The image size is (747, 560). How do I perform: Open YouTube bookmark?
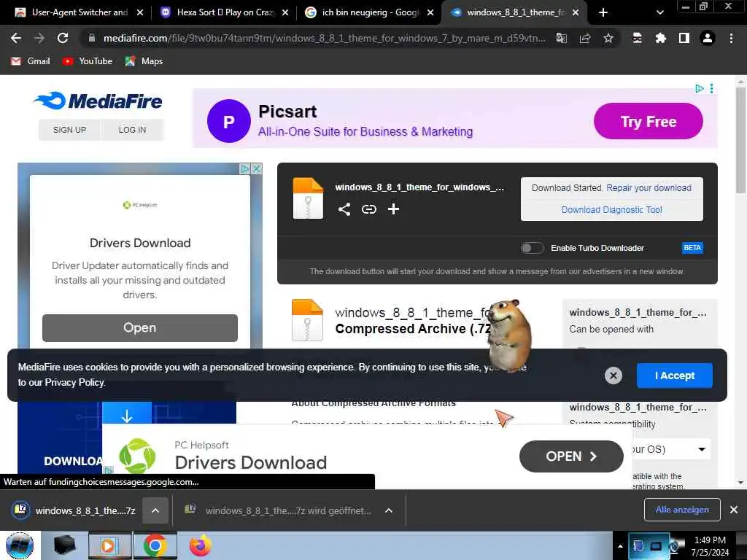[x=88, y=61]
